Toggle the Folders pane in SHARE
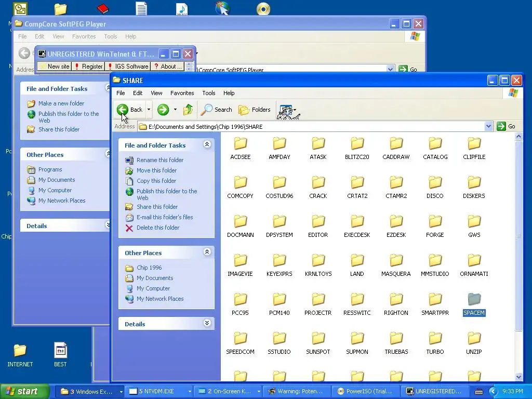The width and height of the screenshot is (532, 399). 255,110
